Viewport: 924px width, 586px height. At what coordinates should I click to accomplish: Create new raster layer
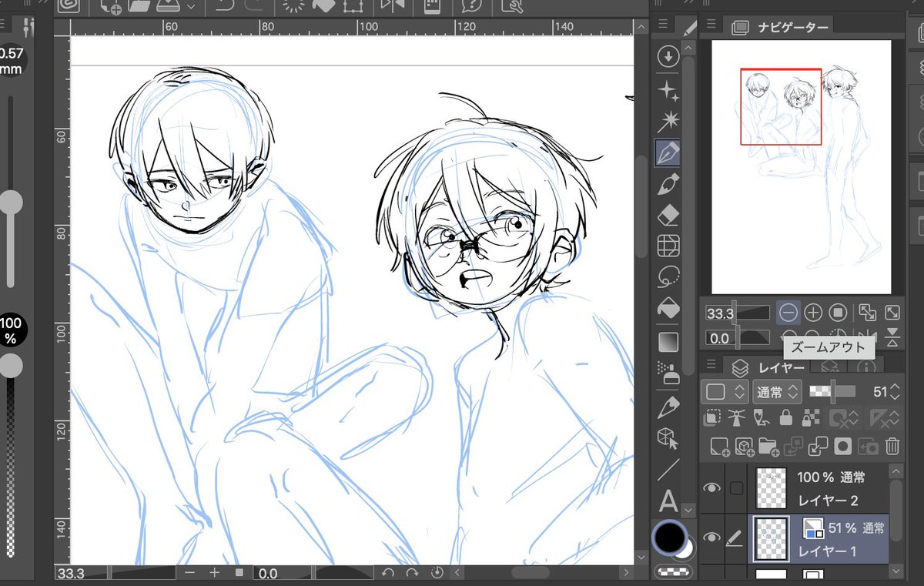coord(719,446)
